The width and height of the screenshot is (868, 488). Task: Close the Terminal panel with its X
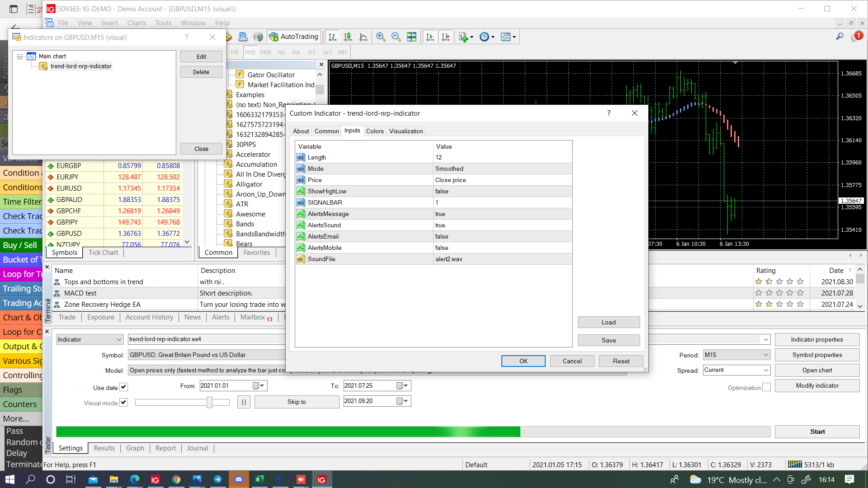tap(47, 267)
